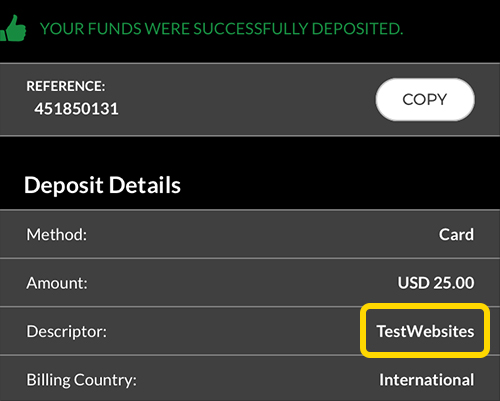Click the Amount row
Screen dimensions: 500x401
(x=250, y=283)
